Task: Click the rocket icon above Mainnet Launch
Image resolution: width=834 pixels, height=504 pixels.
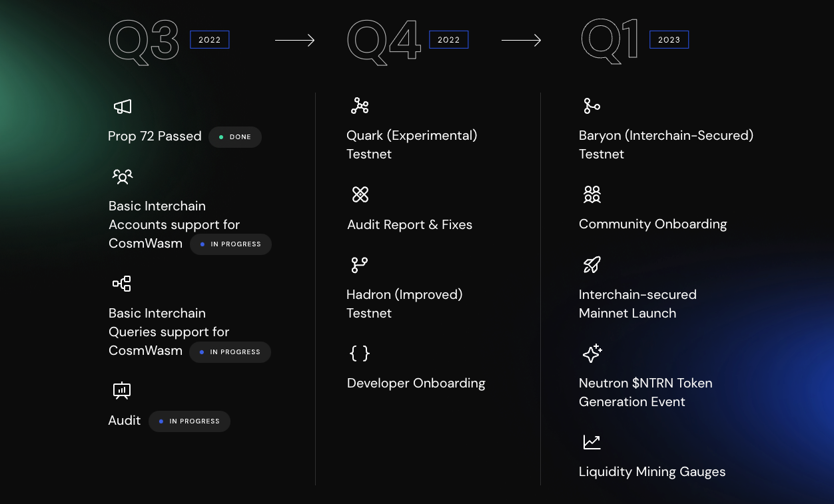Action: pyautogui.click(x=592, y=265)
